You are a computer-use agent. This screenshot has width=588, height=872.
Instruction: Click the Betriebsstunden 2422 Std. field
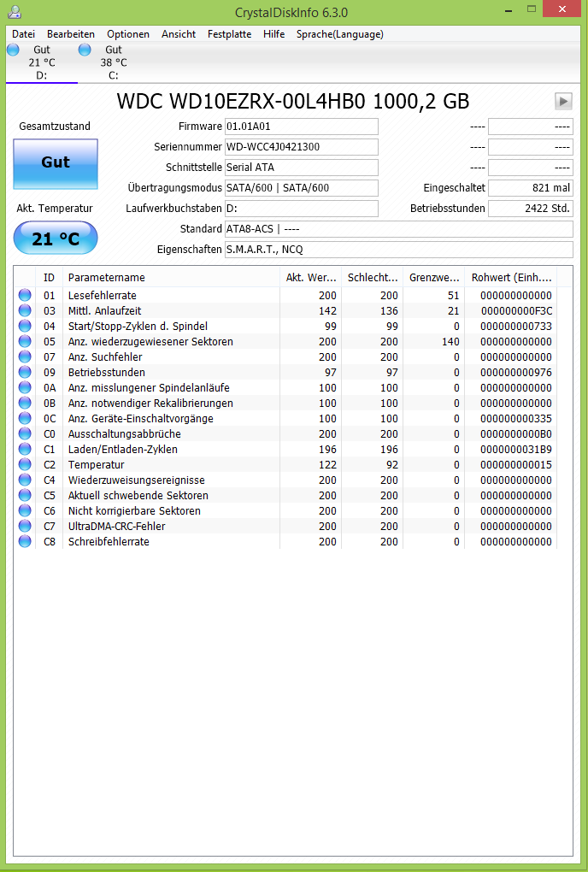[530, 209]
